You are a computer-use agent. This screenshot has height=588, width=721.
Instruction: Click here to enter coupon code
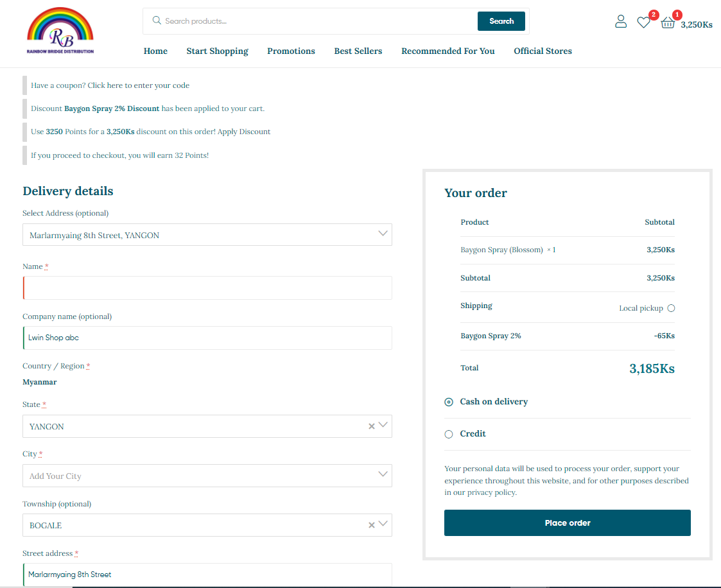pos(139,85)
